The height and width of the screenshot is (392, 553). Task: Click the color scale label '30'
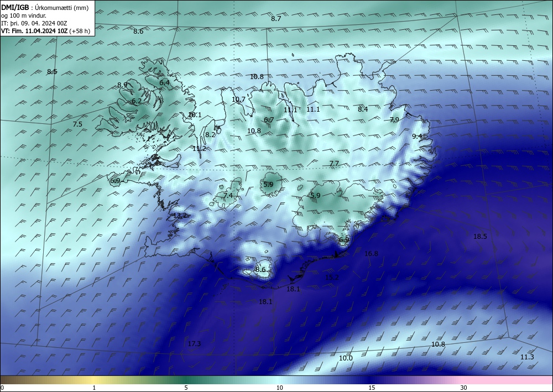[464, 388]
